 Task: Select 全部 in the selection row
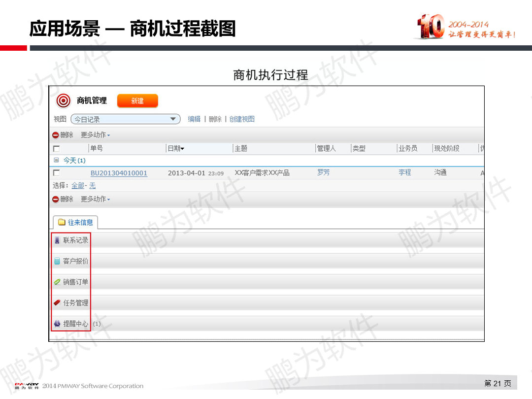78,186
